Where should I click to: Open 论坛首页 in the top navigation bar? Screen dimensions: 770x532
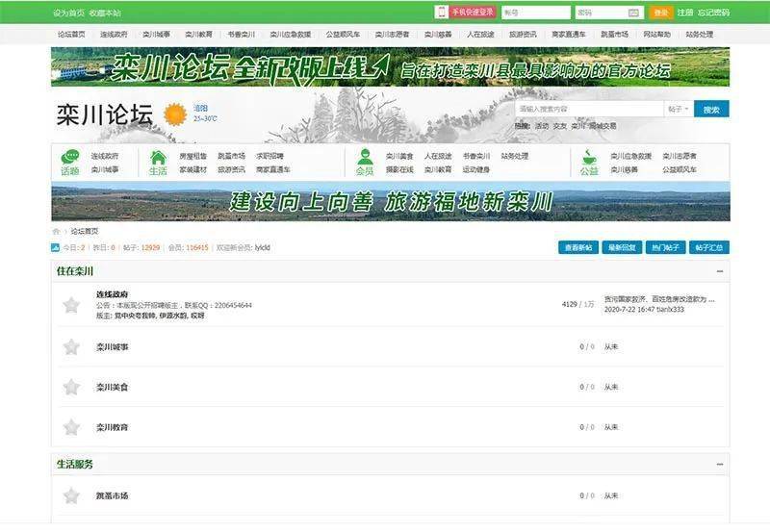coord(71,35)
